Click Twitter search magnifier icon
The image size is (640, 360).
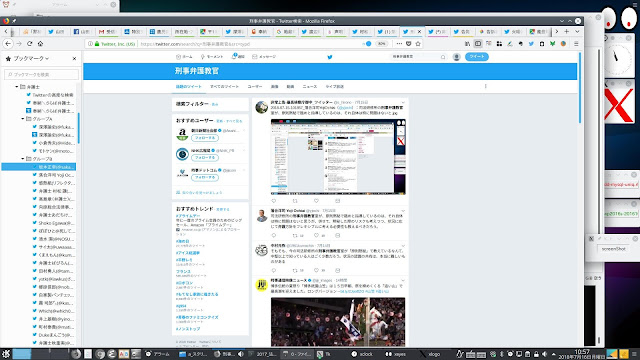point(443,57)
